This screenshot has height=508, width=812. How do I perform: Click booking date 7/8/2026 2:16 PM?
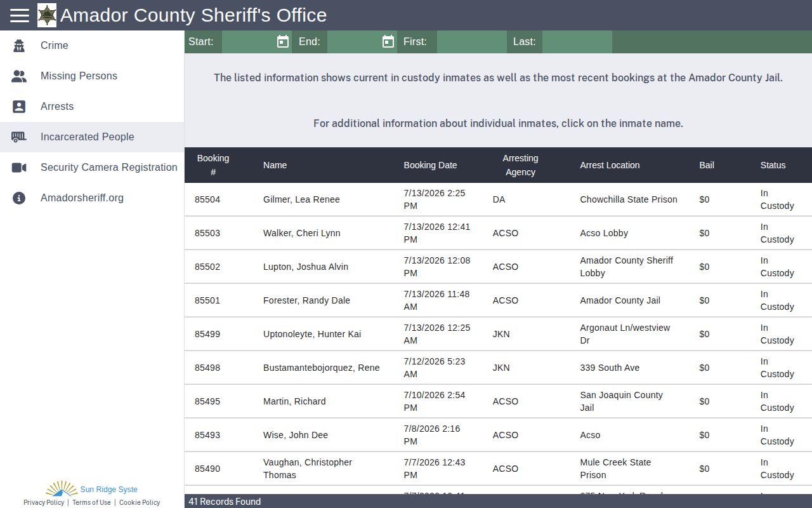[x=432, y=435]
